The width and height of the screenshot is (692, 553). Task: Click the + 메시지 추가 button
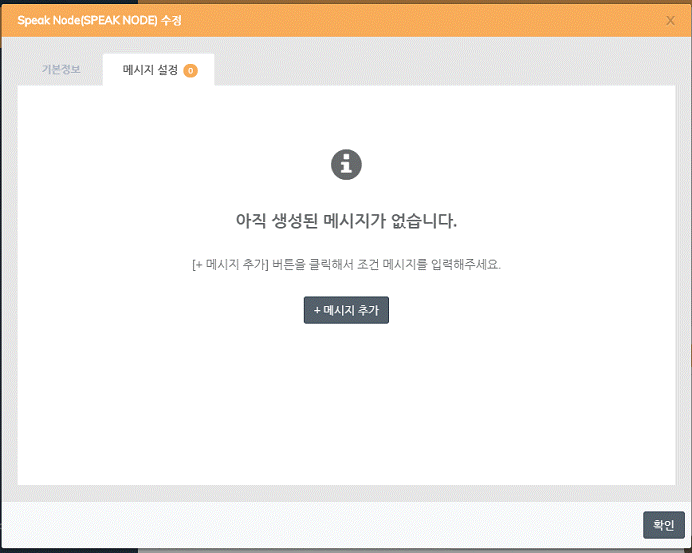[x=346, y=310]
